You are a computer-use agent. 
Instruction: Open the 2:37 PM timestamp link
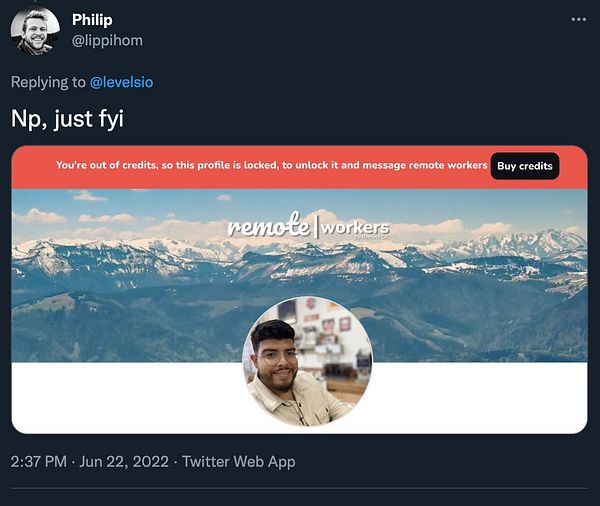tap(39, 462)
